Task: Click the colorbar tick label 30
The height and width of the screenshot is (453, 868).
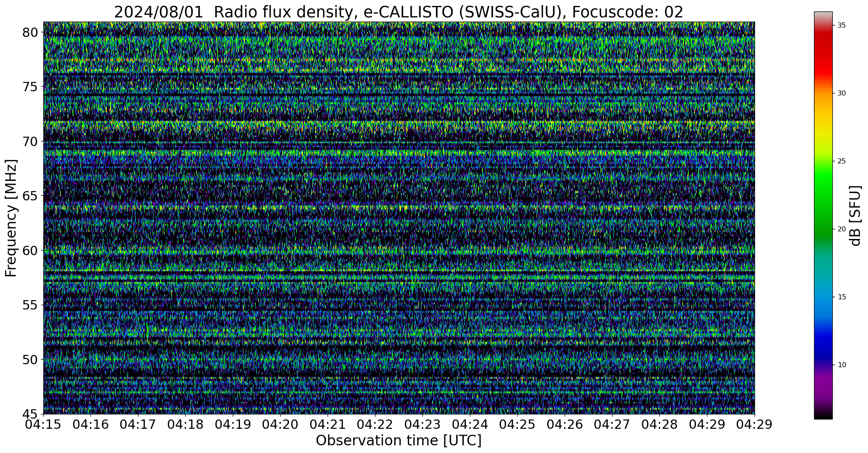Action: 841,93
